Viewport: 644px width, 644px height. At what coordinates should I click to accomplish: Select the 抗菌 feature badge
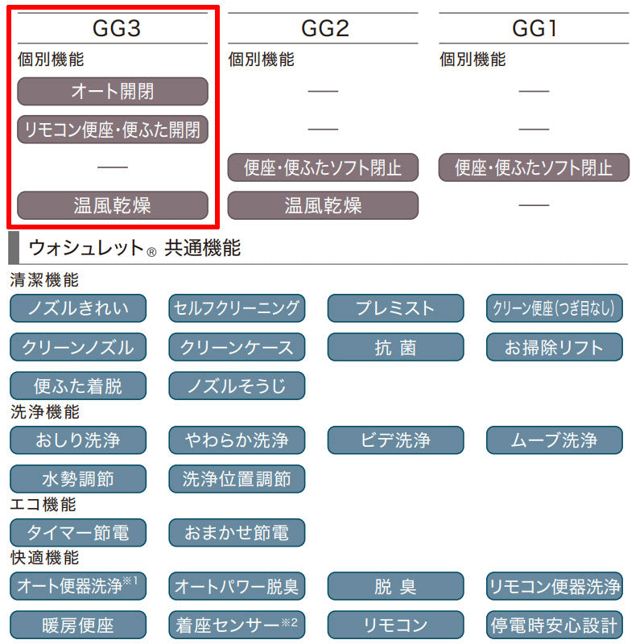coord(395,347)
